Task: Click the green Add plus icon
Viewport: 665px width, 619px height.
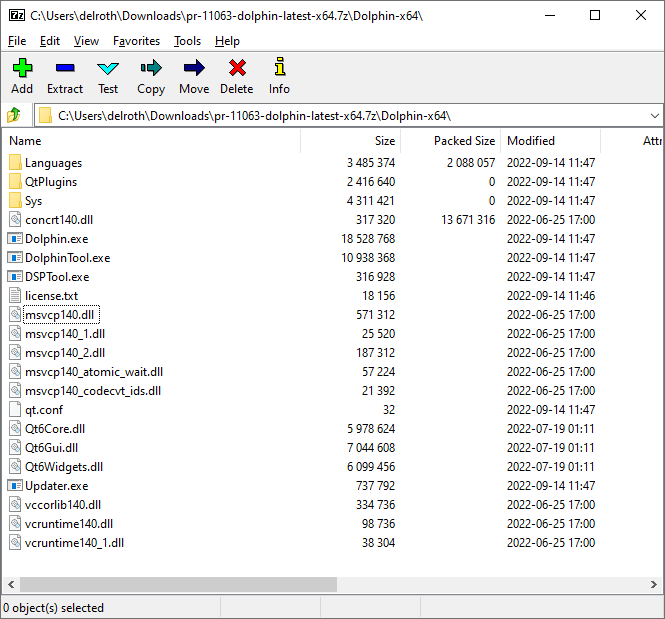Action: (22, 68)
